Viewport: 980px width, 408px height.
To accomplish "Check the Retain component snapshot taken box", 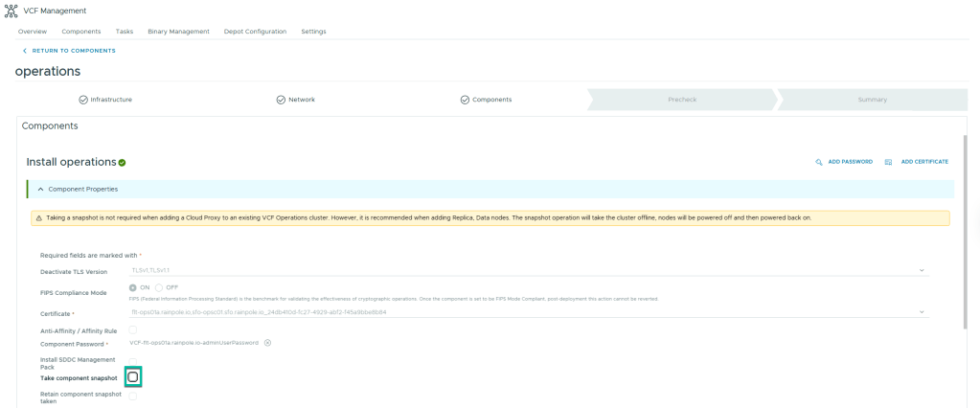I will (x=133, y=396).
